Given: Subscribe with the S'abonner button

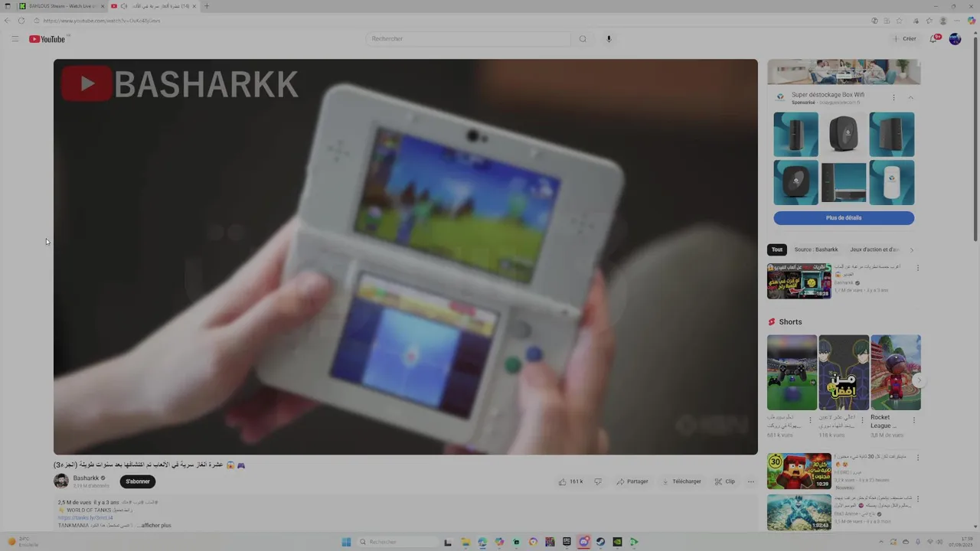Looking at the screenshot, I should point(138,481).
